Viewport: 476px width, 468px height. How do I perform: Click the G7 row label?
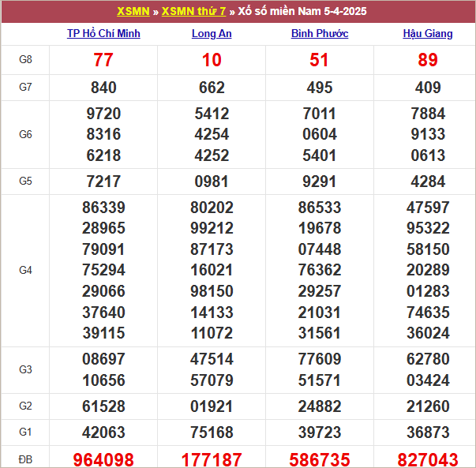pos(25,88)
